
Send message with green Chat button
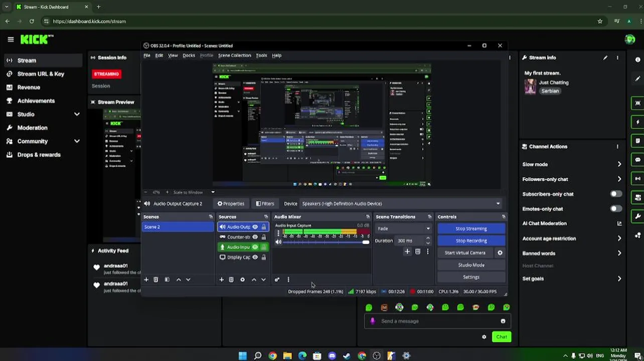[x=502, y=337]
